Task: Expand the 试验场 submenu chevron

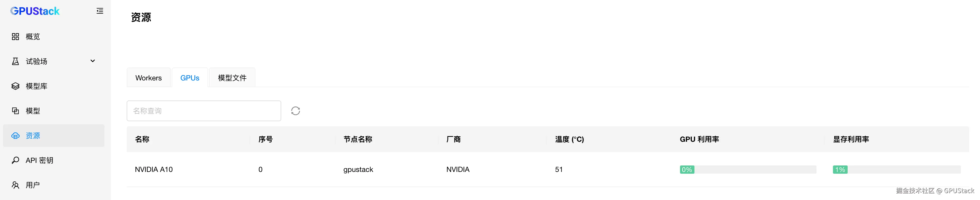Action: pos(92,61)
